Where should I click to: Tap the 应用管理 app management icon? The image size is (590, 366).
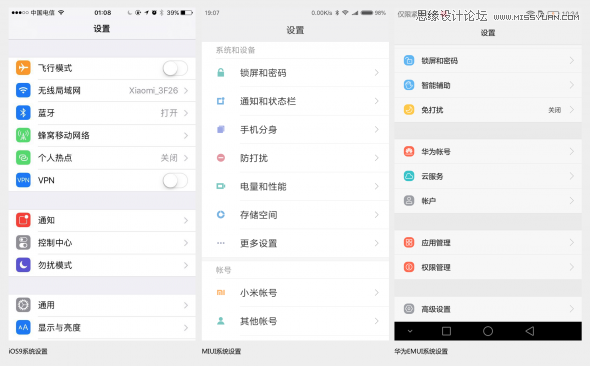[409, 242]
